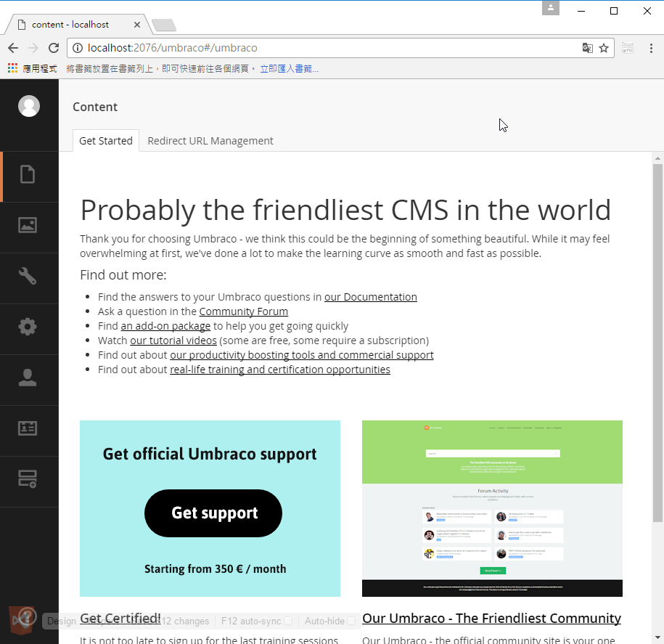Viewport: 664px width, 644px height.
Task: Bookmark this page with the star
Action: click(x=604, y=48)
